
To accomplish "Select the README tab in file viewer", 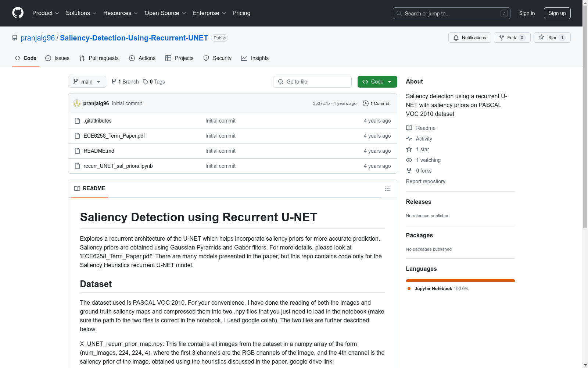I will (x=90, y=188).
